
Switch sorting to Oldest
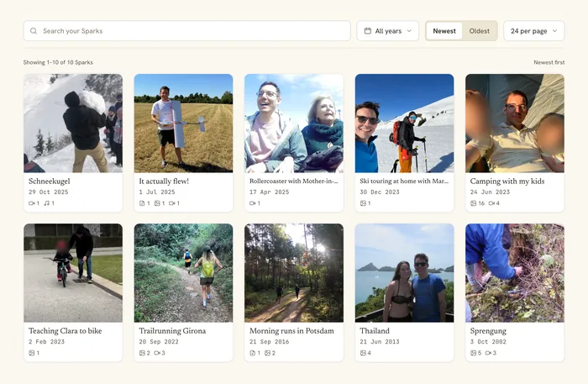[480, 31]
